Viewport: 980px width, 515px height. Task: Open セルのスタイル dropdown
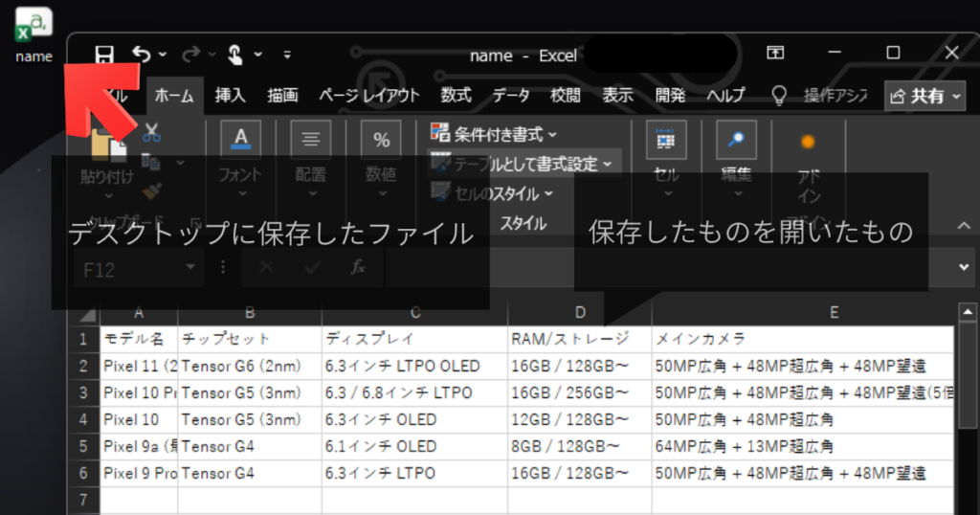(x=493, y=193)
